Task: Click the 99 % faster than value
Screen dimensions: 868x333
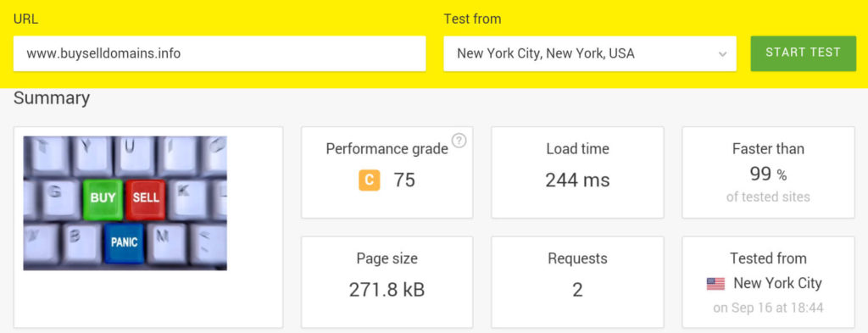Action: [x=768, y=175]
